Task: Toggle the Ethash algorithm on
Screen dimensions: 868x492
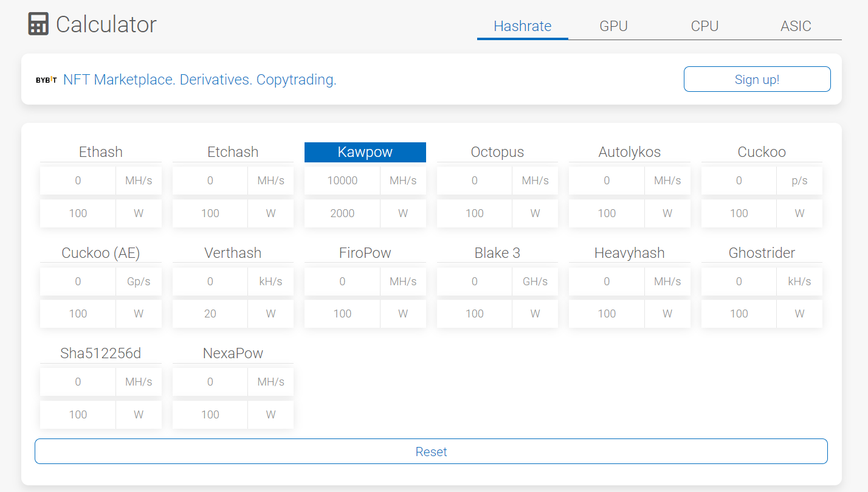Action: [101, 152]
